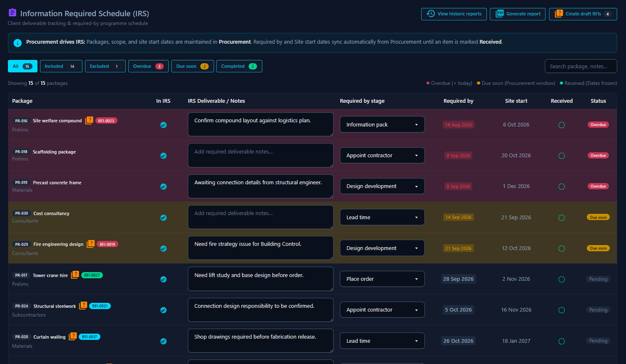Image resolution: width=626 pixels, height=364 pixels.
Task: Select the Included filter tab
Action: (x=61, y=66)
